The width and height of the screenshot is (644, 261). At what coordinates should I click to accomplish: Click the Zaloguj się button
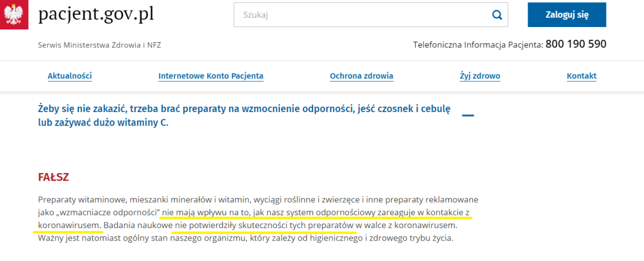point(567,15)
